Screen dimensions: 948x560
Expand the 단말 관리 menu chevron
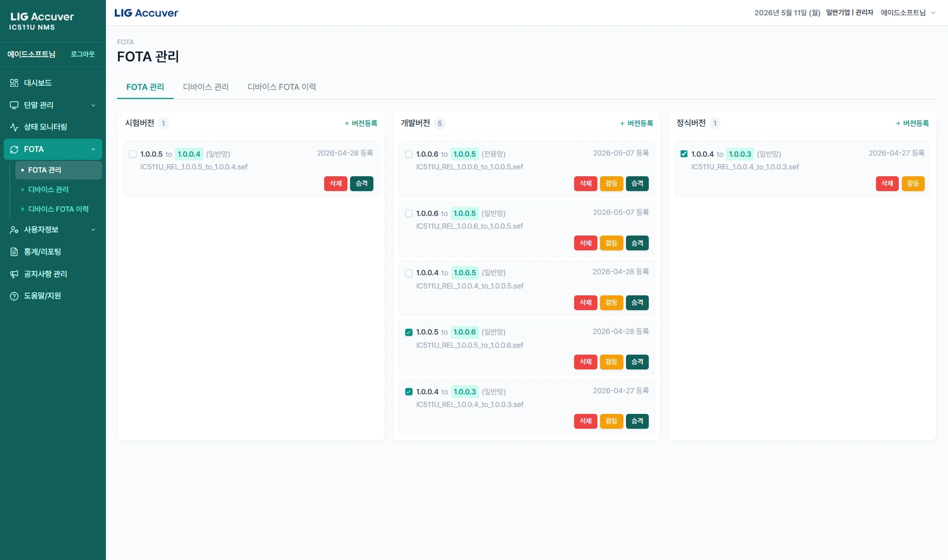tap(93, 105)
